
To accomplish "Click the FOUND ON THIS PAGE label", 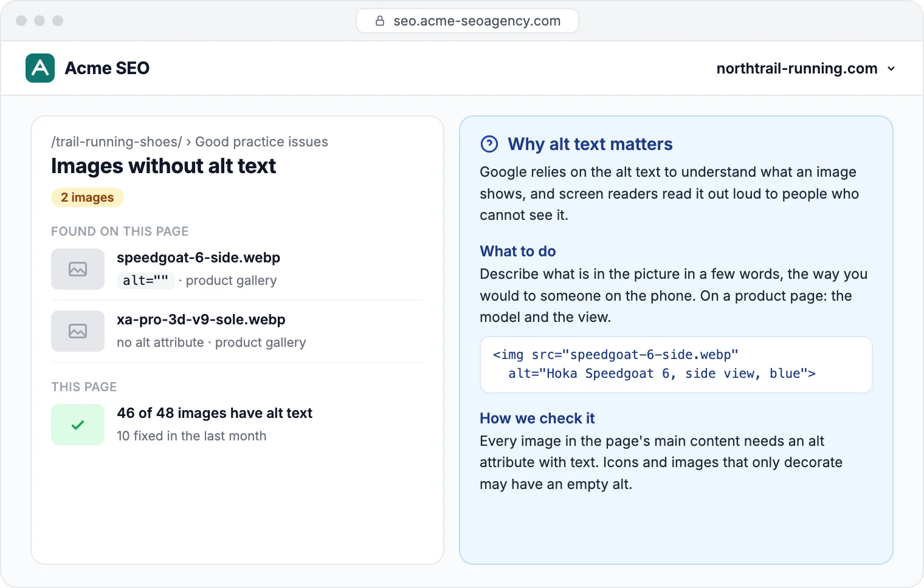I will pos(120,231).
